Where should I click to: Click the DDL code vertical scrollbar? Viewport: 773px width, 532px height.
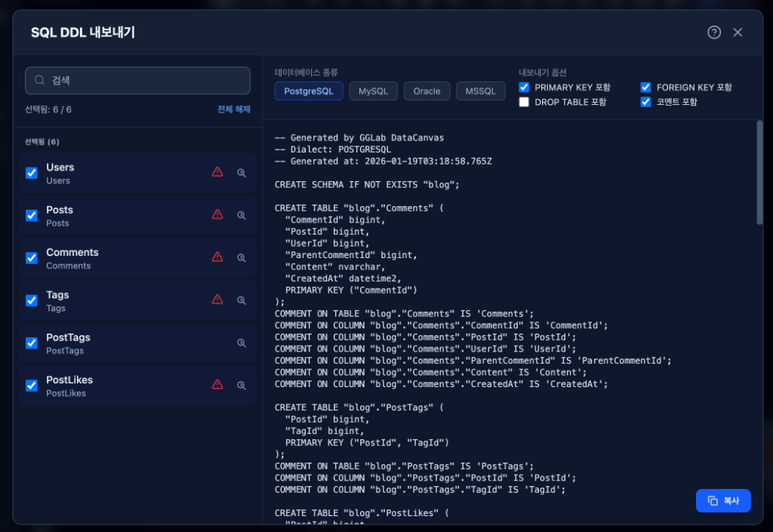point(759,174)
